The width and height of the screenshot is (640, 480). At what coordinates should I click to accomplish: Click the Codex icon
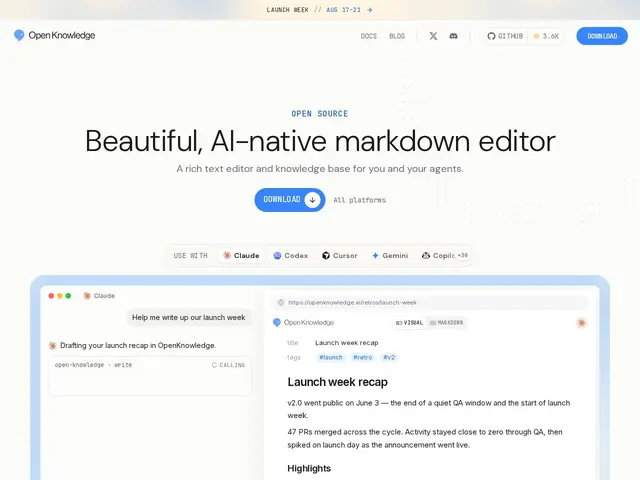(277, 256)
